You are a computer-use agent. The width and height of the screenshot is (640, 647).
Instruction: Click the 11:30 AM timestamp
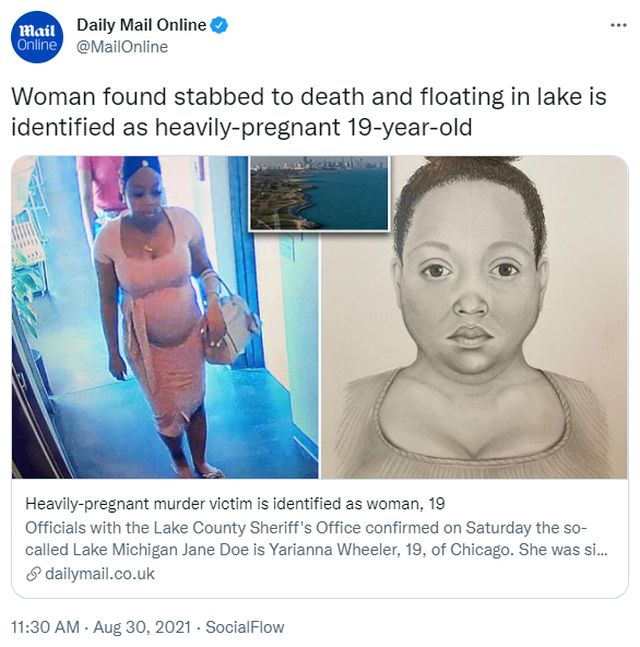point(45,627)
